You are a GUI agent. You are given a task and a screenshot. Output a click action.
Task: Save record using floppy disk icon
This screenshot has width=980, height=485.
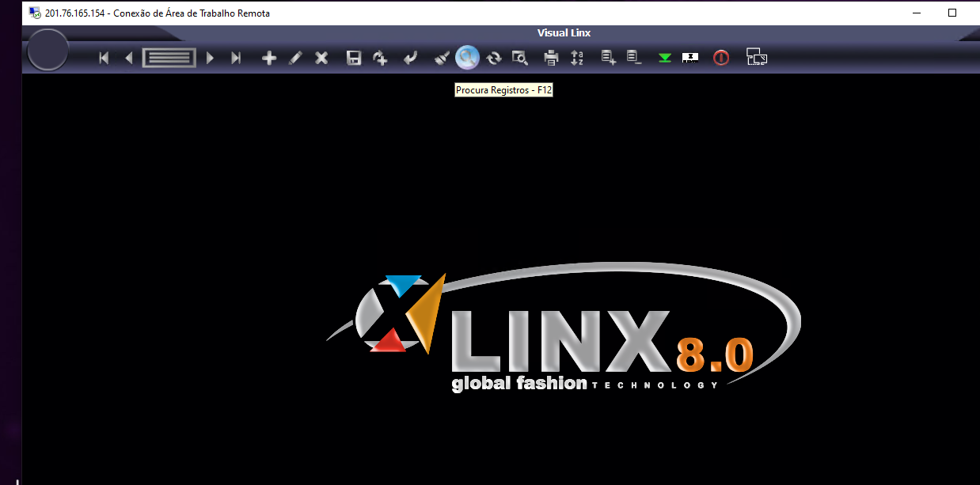pos(354,58)
